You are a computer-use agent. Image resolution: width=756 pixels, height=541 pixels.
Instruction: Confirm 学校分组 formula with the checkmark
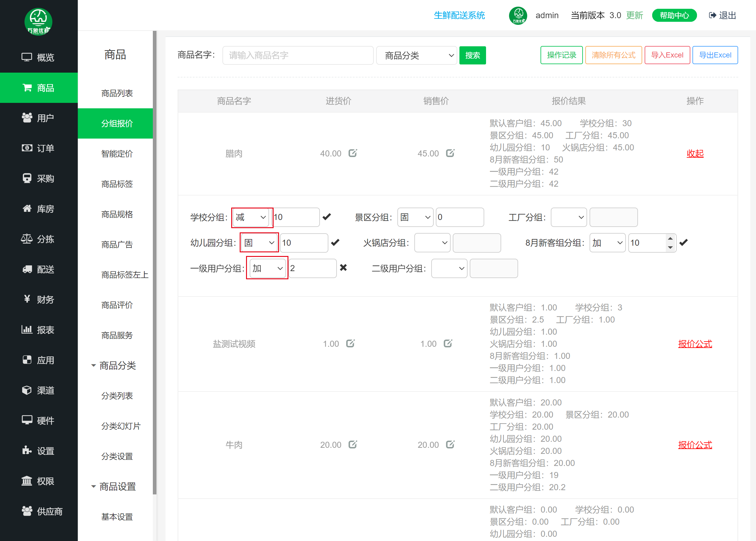click(x=327, y=217)
